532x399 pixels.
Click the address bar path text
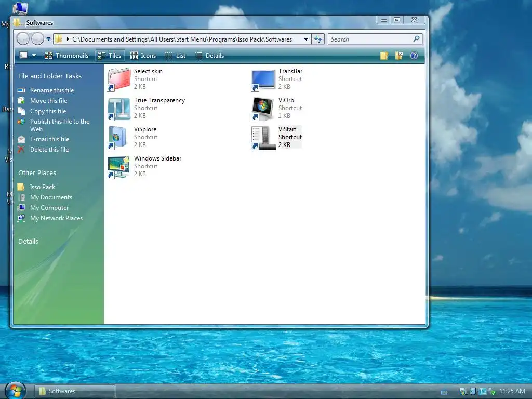click(182, 39)
